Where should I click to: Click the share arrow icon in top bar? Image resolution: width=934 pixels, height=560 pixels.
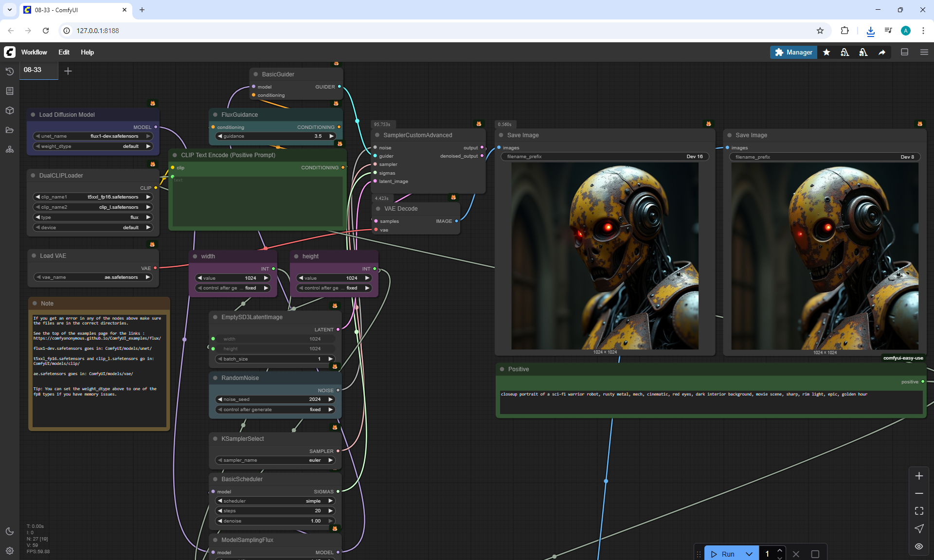882,52
